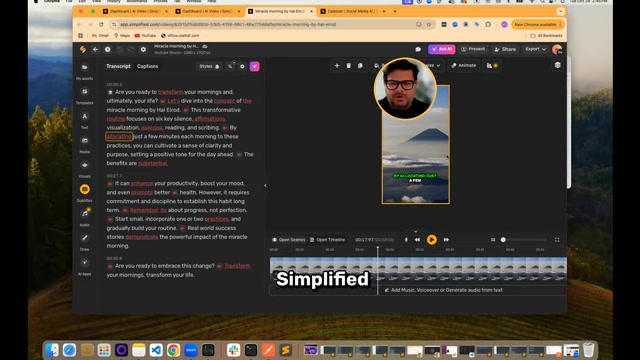Delete the selected element with the trash icon
The height and width of the screenshot is (360, 640).
tap(349, 66)
